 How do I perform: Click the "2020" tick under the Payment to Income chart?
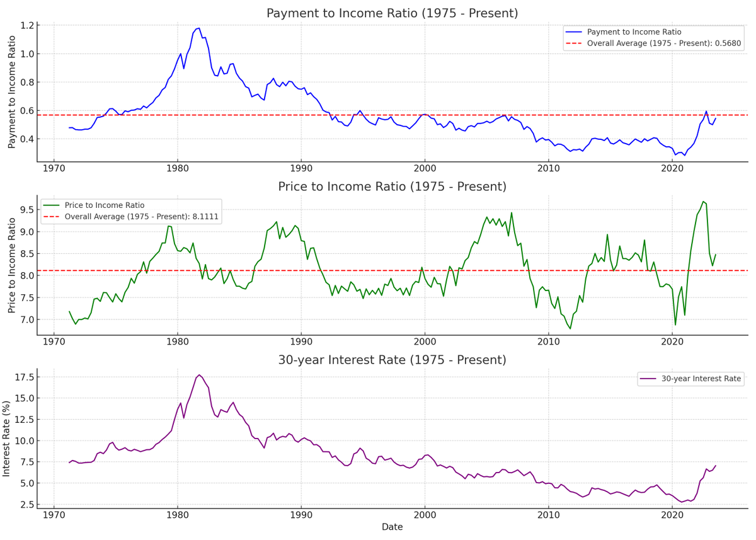(x=672, y=169)
